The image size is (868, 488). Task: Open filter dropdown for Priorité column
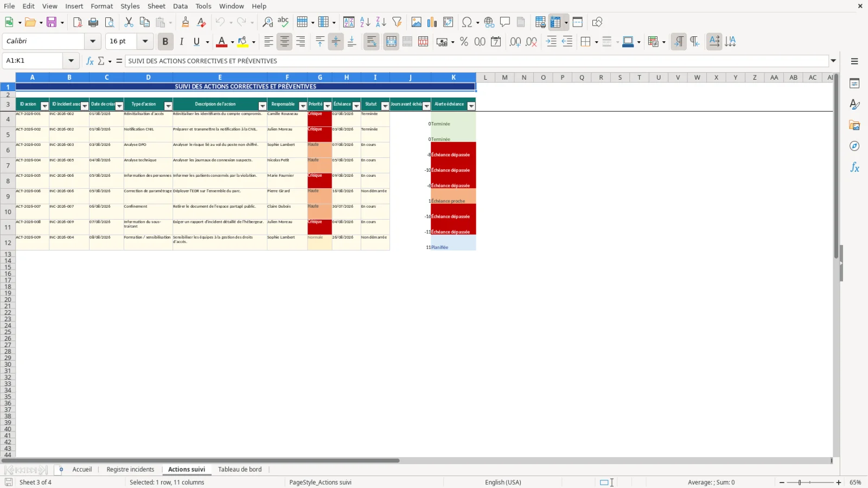click(327, 106)
